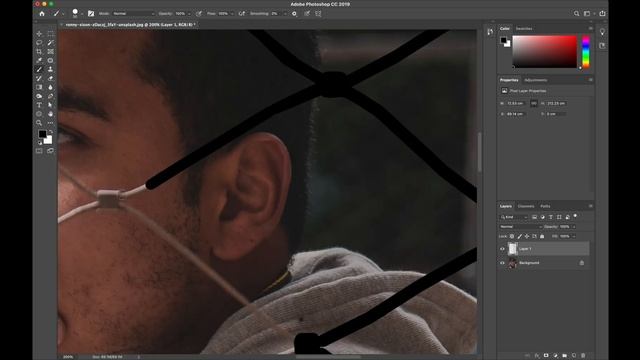This screenshot has width=640, height=360.
Task: Switch to the Swatches tab
Action: click(x=524, y=29)
